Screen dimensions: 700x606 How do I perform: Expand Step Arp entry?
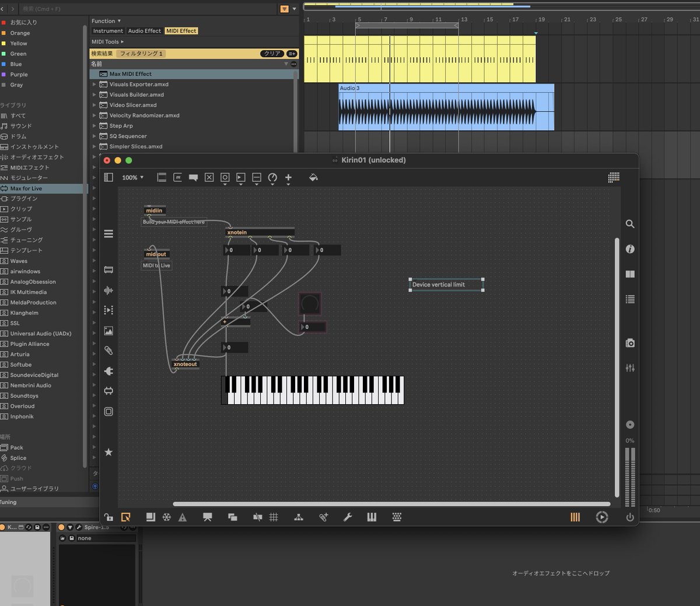pyautogui.click(x=94, y=126)
